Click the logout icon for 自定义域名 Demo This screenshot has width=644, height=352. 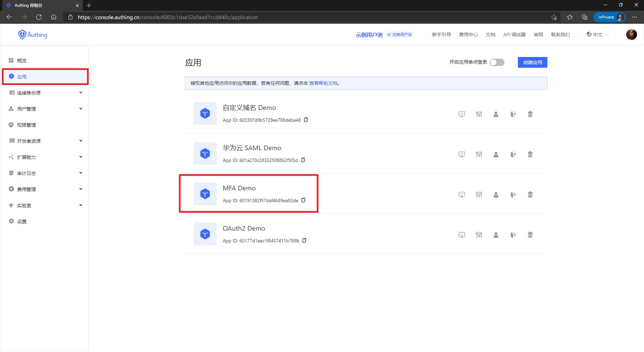tap(513, 114)
